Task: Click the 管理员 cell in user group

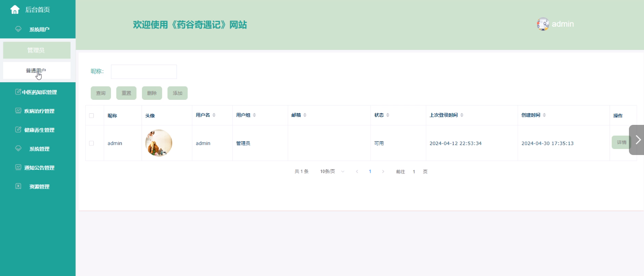Action: pyautogui.click(x=243, y=143)
